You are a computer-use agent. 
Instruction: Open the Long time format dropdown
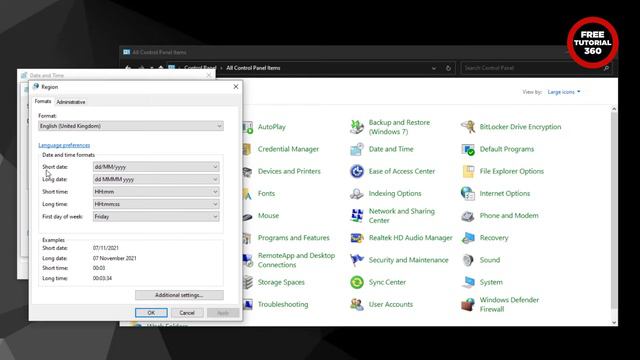(x=156, y=204)
